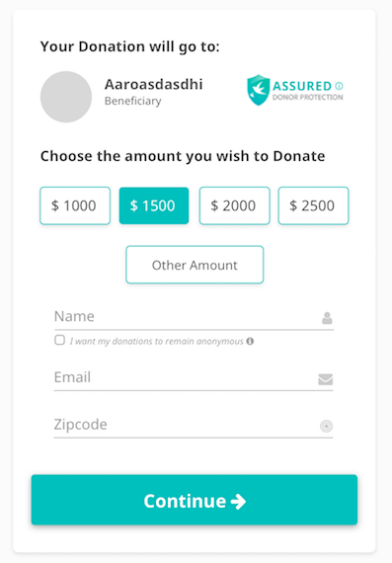The height and width of the screenshot is (563, 392).
Task: Click the gray beneficiary avatar circle
Action: [x=66, y=97]
